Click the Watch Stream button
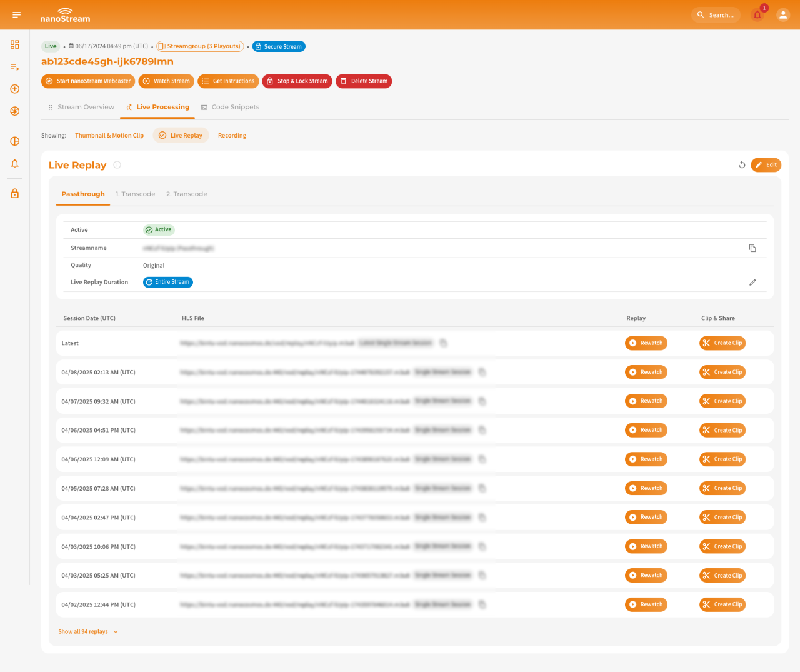 166,81
